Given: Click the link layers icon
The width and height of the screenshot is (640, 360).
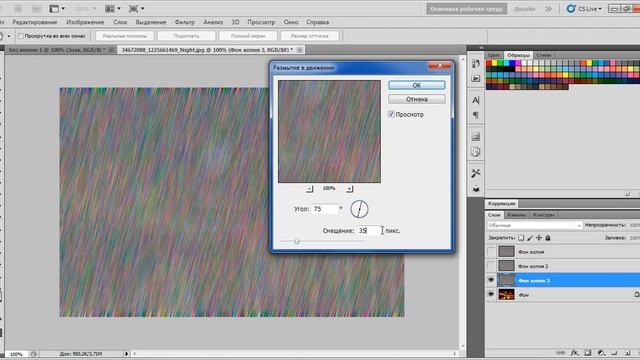Looking at the screenshot, I should click(561, 353).
